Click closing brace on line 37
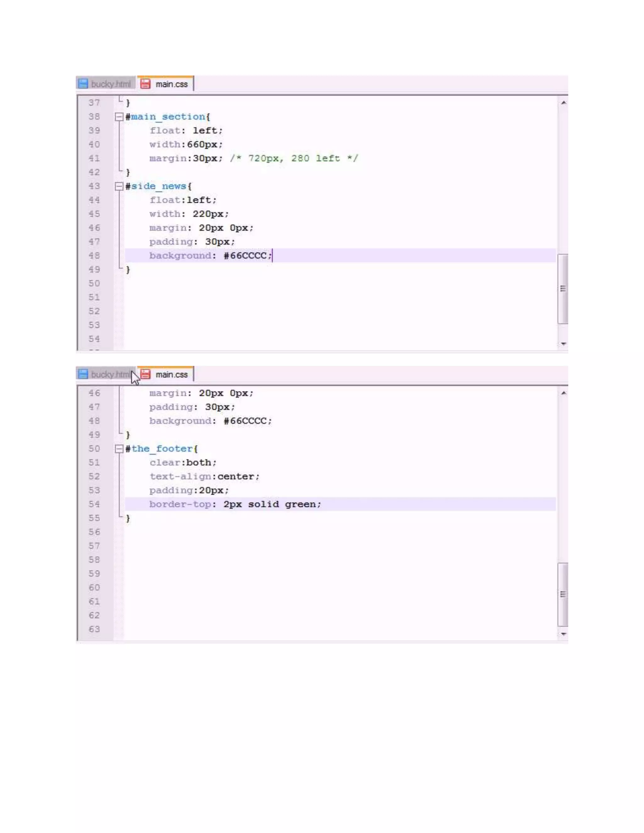644x833 pixels. point(128,103)
